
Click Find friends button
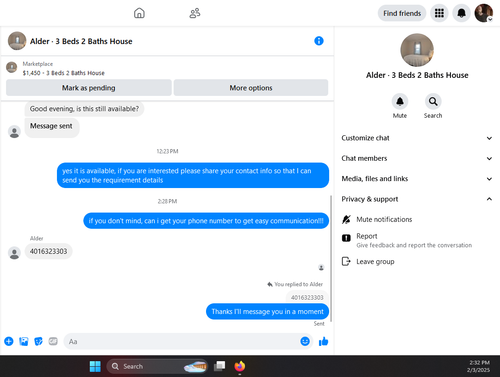click(x=402, y=13)
